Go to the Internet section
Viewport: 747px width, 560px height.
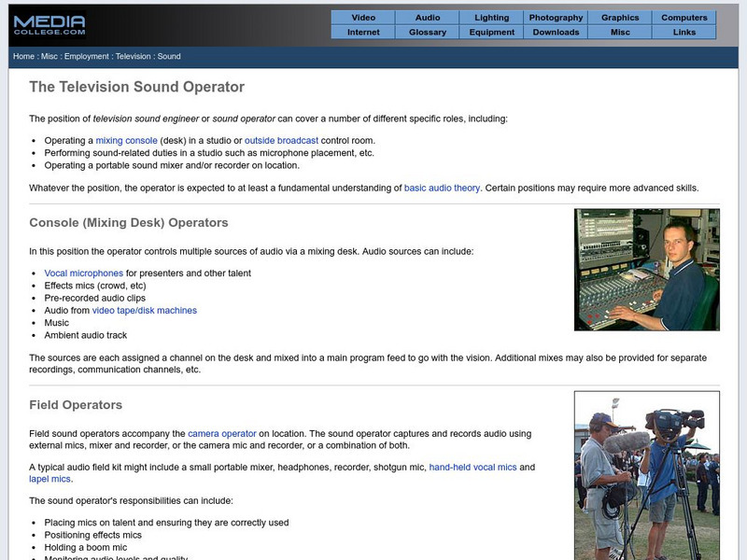click(x=363, y=33)
